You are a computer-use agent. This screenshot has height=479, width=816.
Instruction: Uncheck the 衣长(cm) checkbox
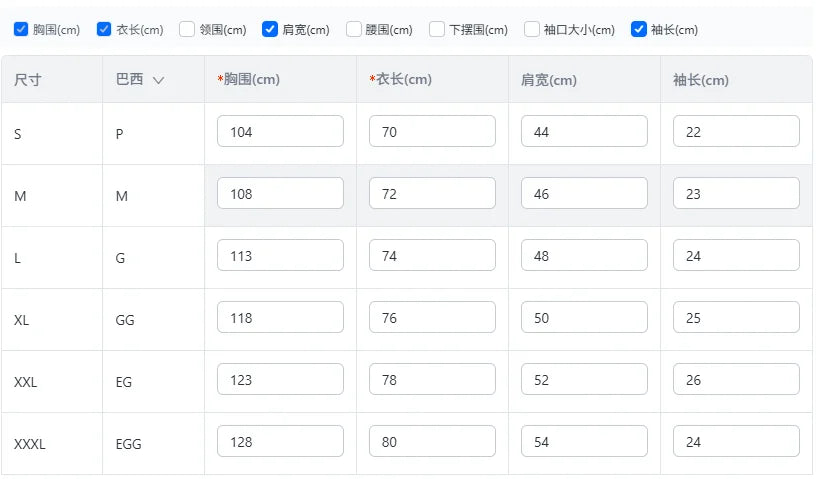tap(104, 30)
